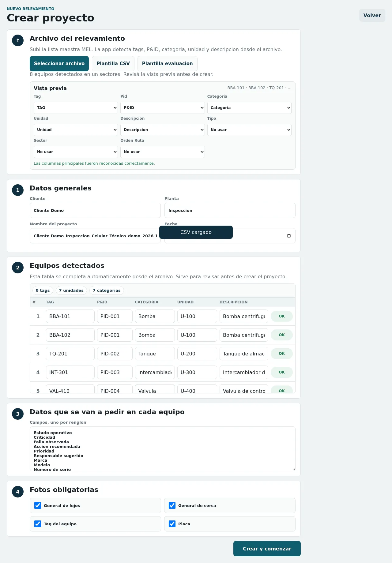
Task: Click the OK badge in TQ-201 row
Action: [282, 354]
